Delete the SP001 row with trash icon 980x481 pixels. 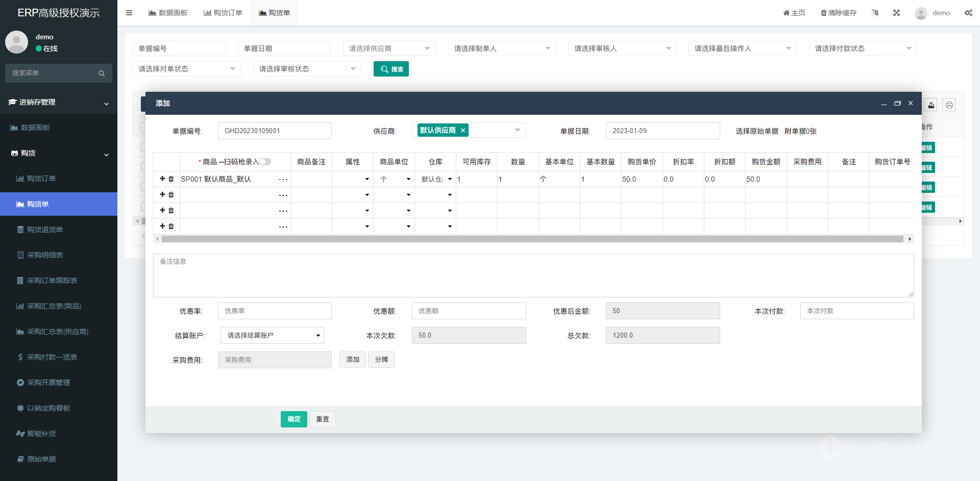tap(171, 179)
